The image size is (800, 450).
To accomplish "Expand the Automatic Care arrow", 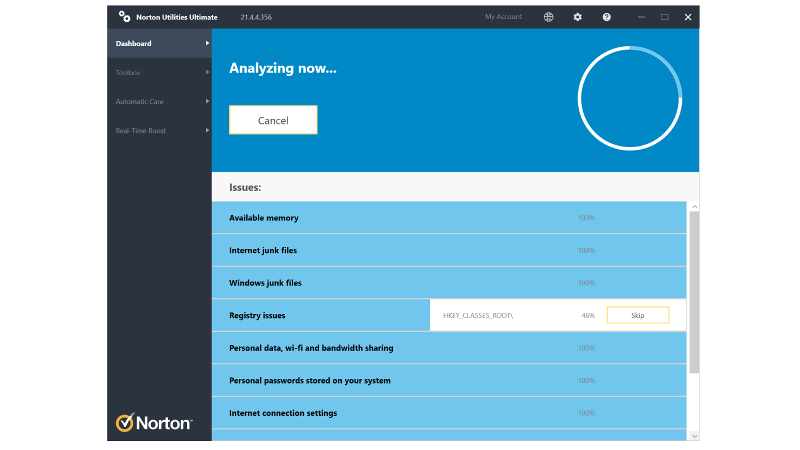I will (x=207, y=102).
